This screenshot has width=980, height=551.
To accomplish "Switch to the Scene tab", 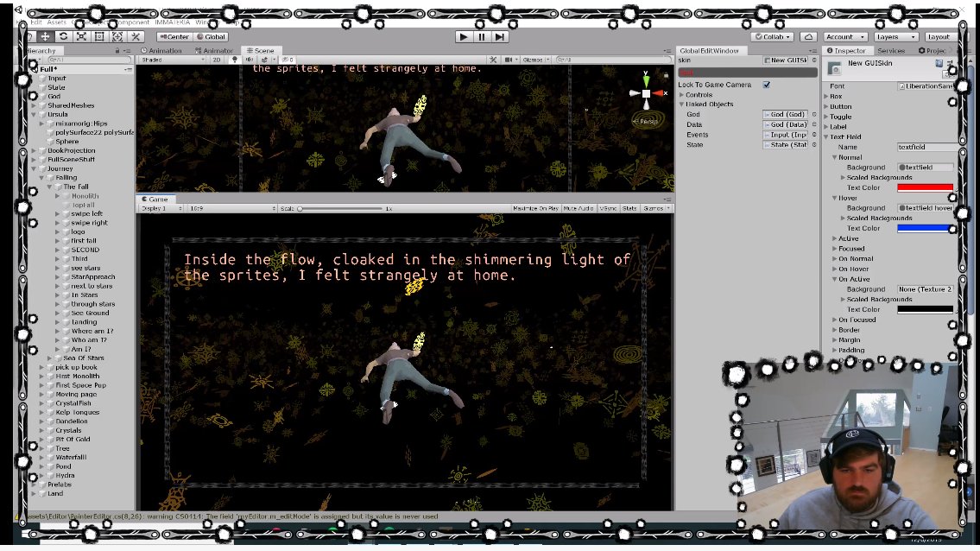I will 260,51.
